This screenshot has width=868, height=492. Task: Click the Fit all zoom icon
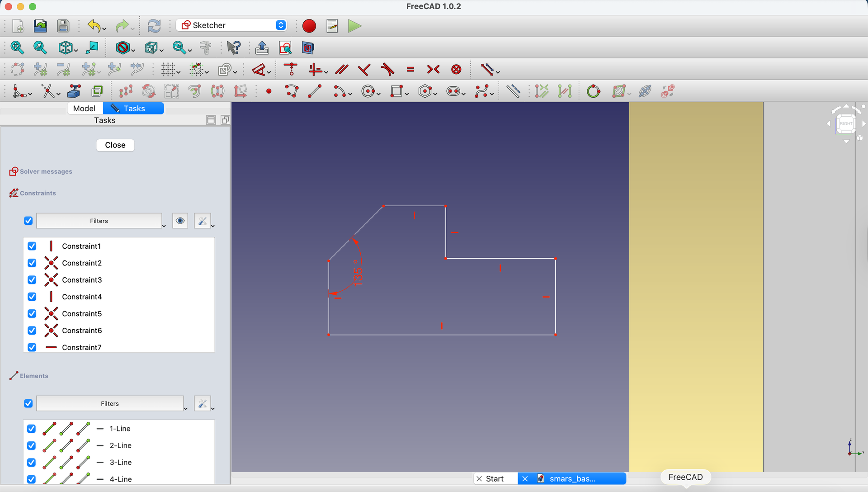pyautogui.click(x=17, y=47)
